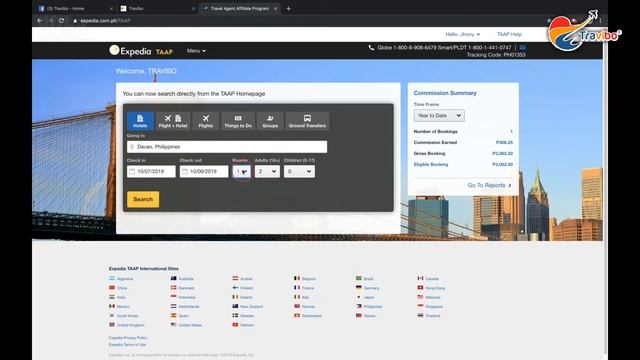The height and width of the screenshot is (360, 640).
Task: Click the Canada flag icon
Action: click(420, 278)
